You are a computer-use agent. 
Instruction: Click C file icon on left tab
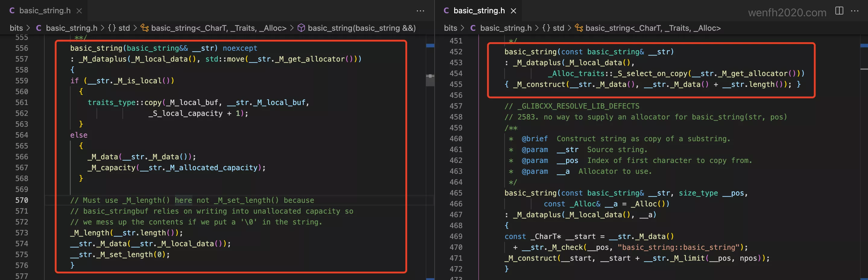[x=12, y=11]
